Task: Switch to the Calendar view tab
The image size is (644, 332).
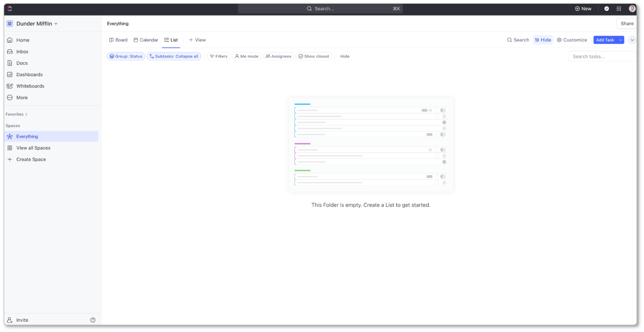Action: [146, 39]
